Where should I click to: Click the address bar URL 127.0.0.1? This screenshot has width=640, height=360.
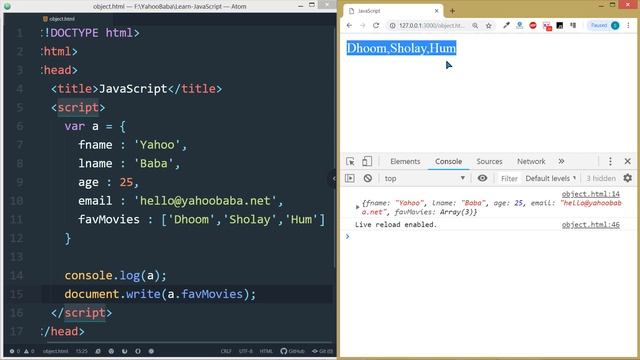[432, 25]
